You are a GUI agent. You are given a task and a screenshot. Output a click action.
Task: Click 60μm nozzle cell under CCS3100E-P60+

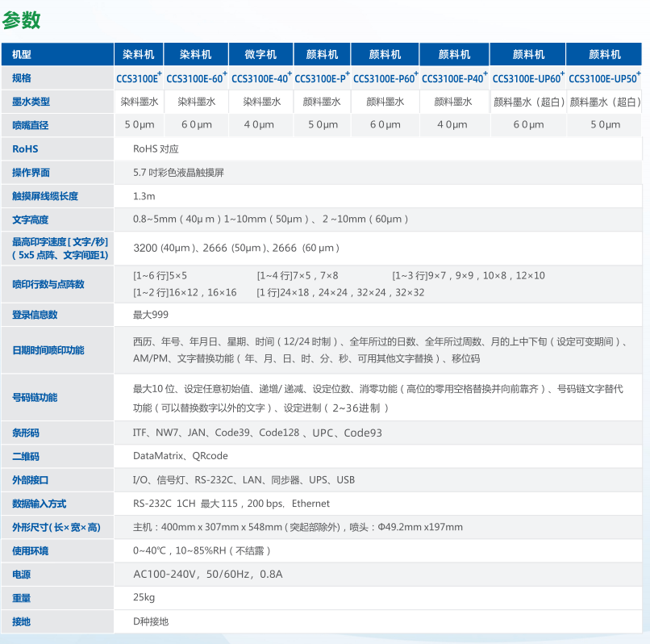click(x=385, y=124)
